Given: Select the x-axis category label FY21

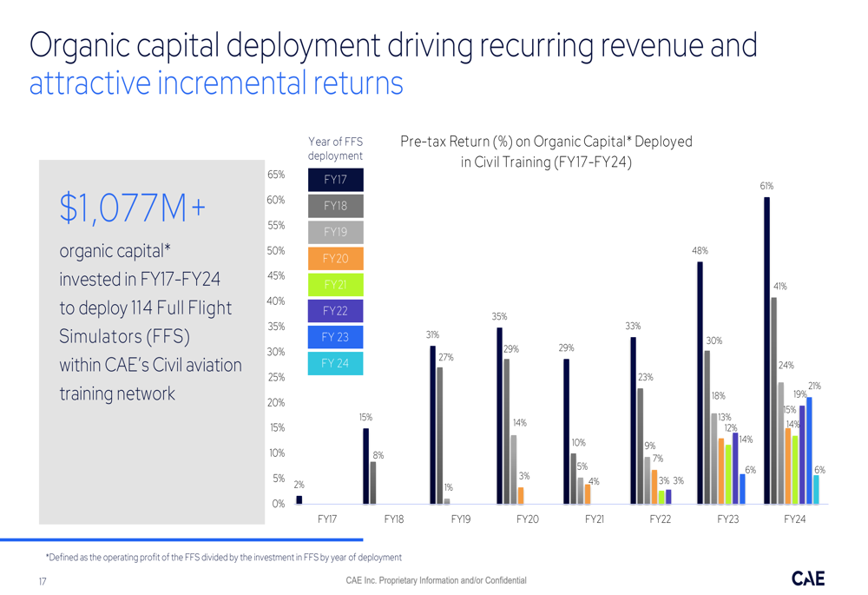Looking at the screenshot, I should coord(595,519).
